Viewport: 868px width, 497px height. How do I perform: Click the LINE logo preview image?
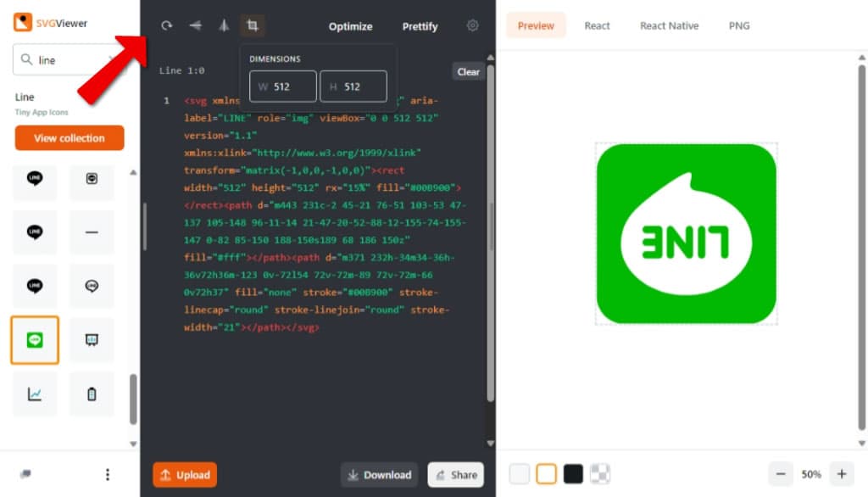click(687, 234)
